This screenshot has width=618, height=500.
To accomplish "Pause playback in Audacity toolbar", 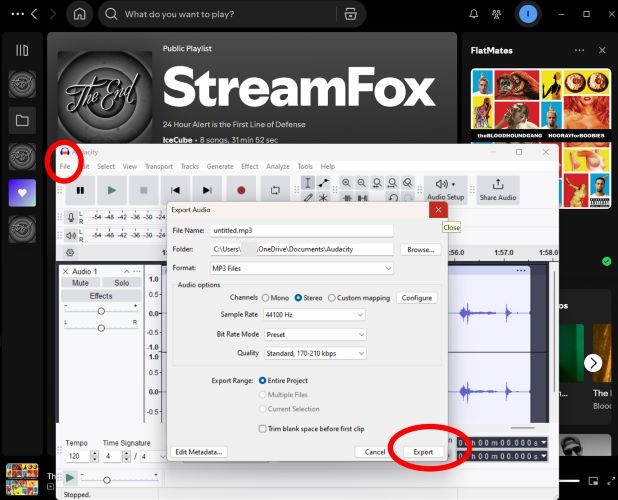I will 80,190.
